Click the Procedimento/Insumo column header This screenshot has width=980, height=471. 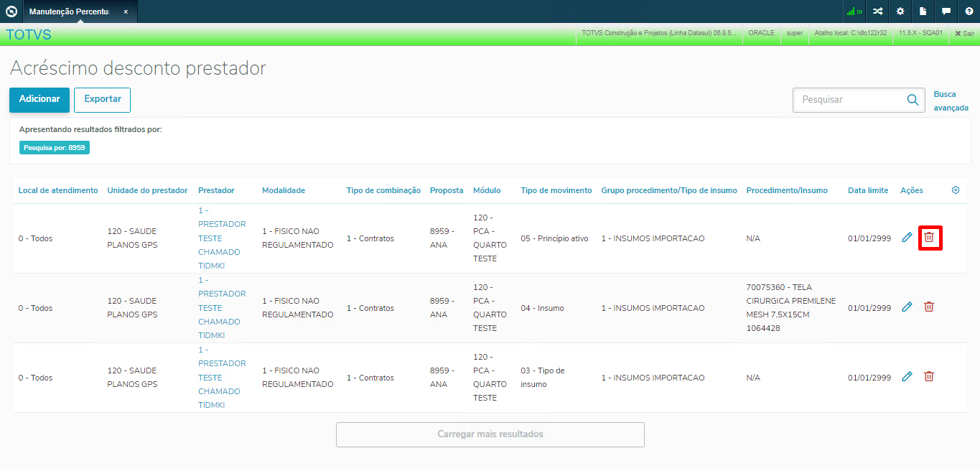[787, 190]
